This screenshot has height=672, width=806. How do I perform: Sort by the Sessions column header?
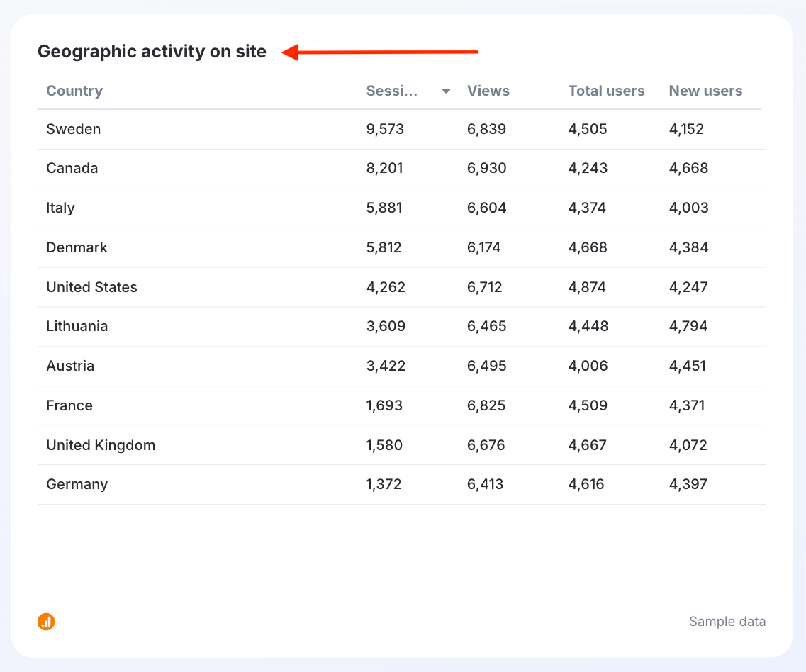tap(392, 91)
